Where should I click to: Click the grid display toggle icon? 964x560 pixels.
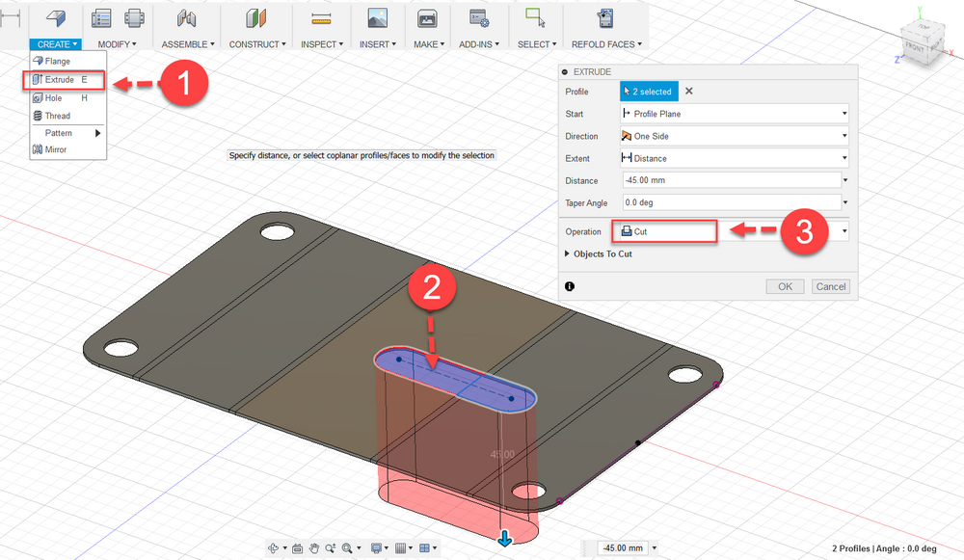(401, 547)
